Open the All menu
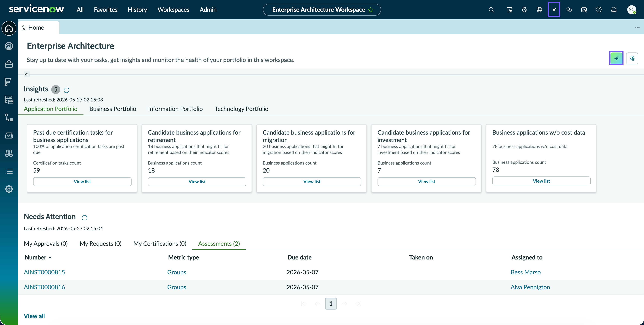 pos(80,10)
